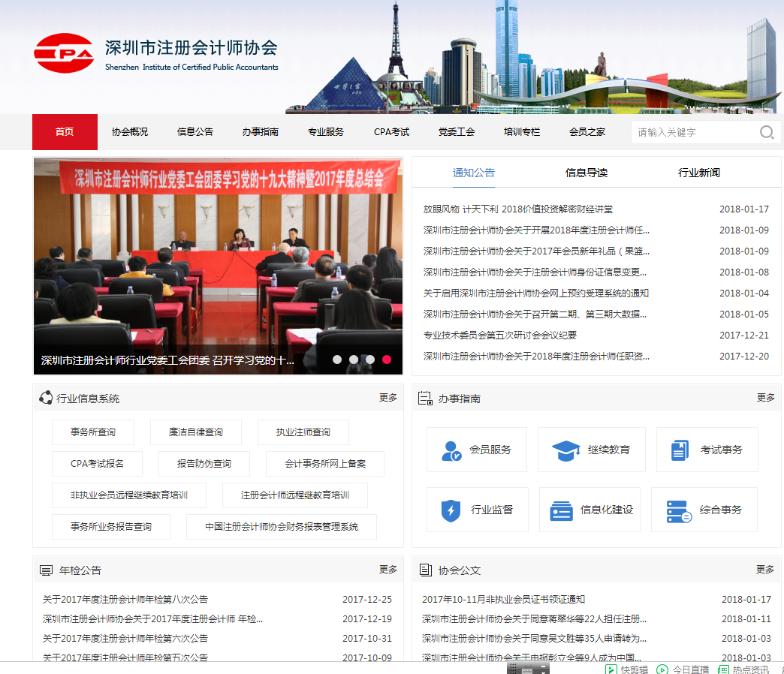Open 信息化建设 icon tile
This screenshot has width=784, height=674.
pyautogui.click(x=561, y=510)
